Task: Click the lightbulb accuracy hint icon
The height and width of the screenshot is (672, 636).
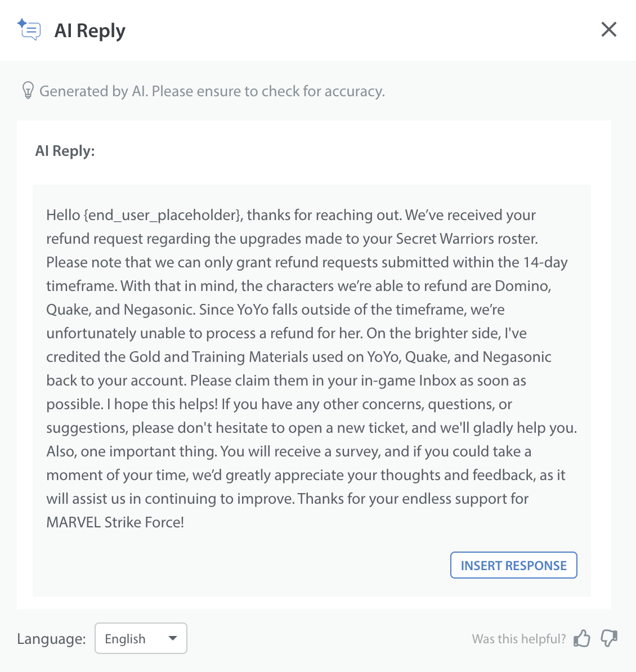Action: [x=28, y=91]
